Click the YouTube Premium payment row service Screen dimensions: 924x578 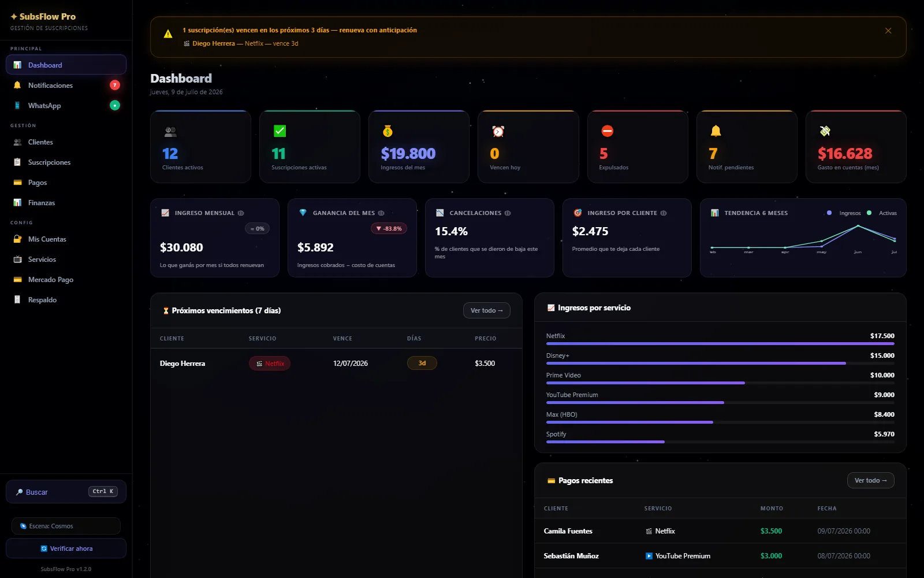[678, 556]
